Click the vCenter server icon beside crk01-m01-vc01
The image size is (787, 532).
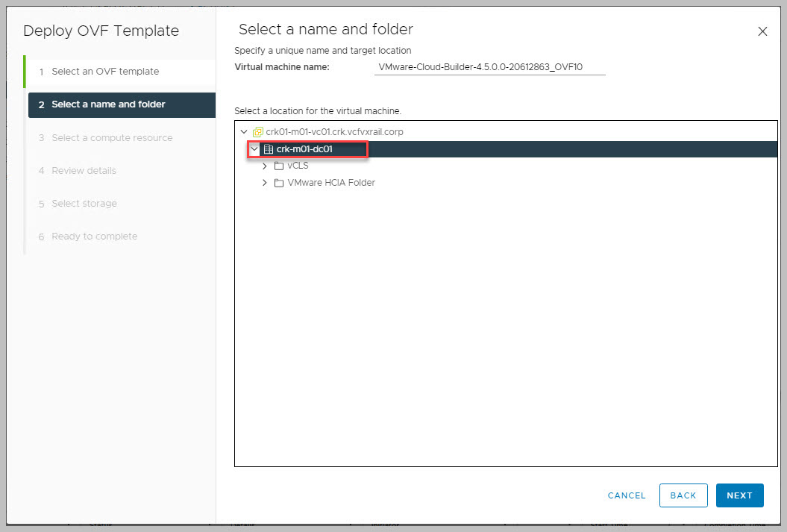[258, 132]
